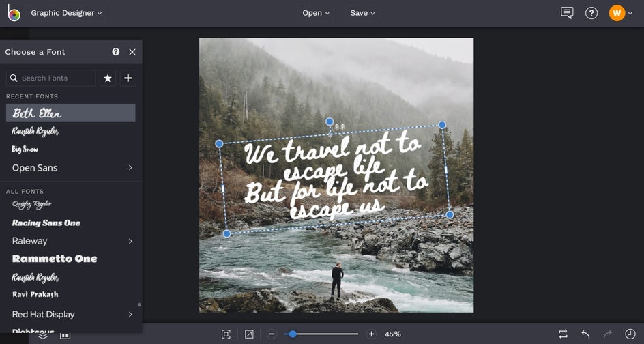Open the history clock icon
The height and width of the screenshot is (344, 644).
[x=630, y=334]
